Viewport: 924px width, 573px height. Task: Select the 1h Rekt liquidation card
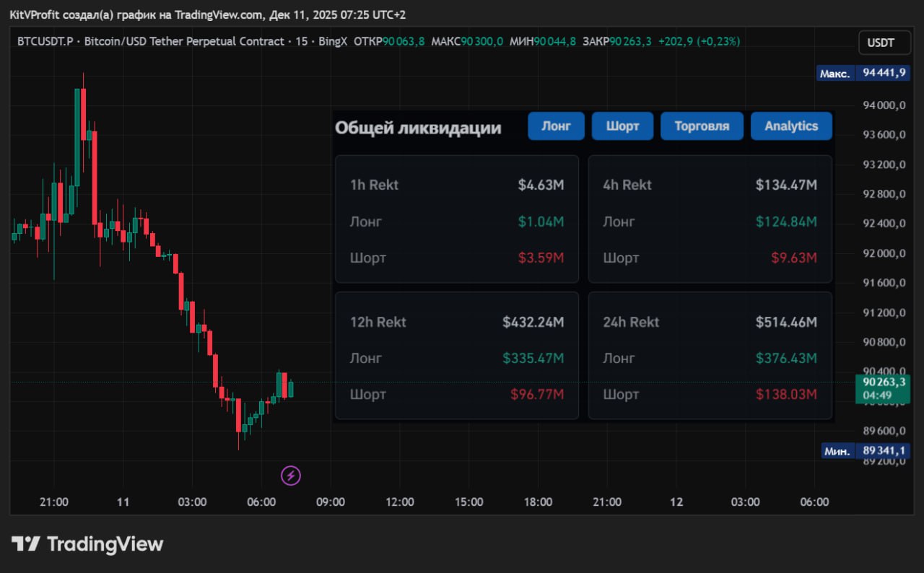coord(456,219)
